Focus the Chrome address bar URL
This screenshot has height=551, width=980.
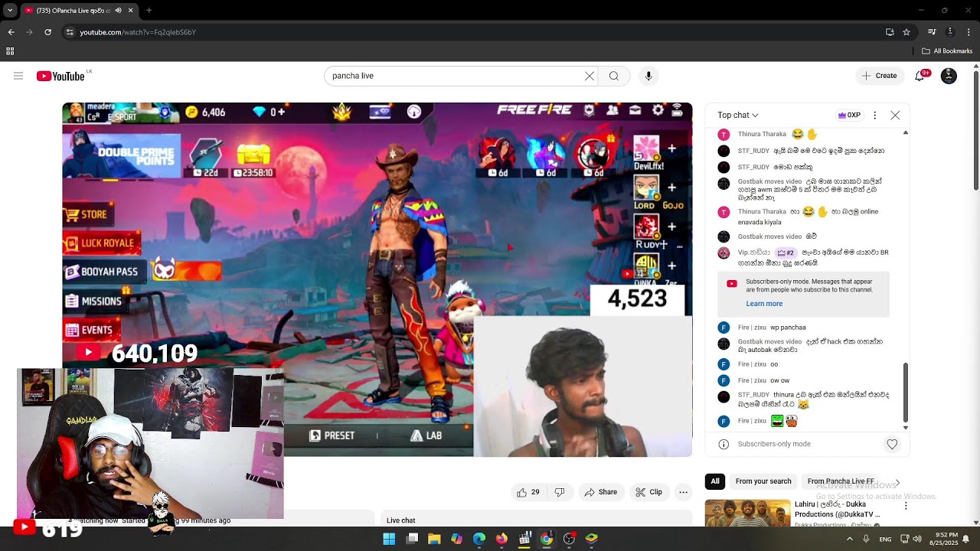[x=138, y=32]
